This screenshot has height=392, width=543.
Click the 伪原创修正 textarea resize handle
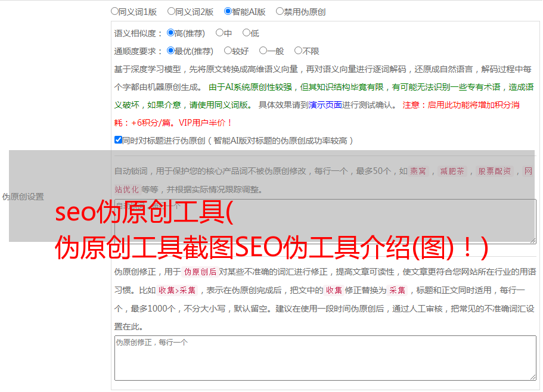point(533,378)
